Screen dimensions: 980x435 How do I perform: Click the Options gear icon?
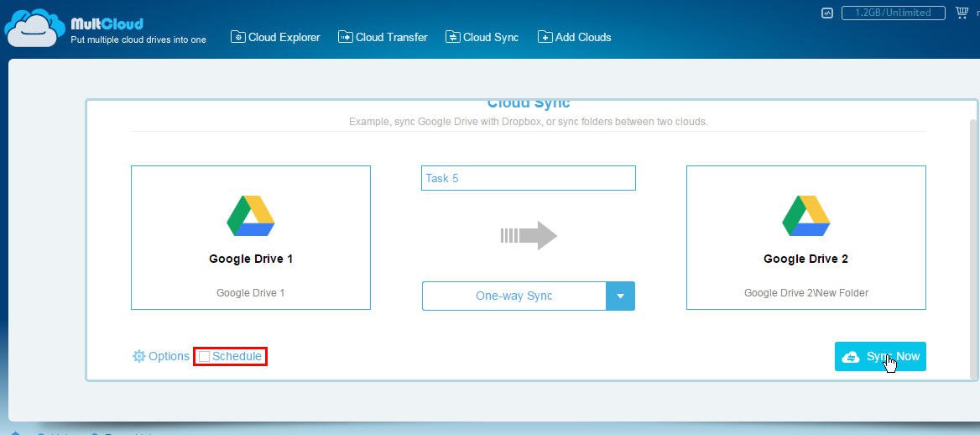pyautogui.click(x=138, y=356)
